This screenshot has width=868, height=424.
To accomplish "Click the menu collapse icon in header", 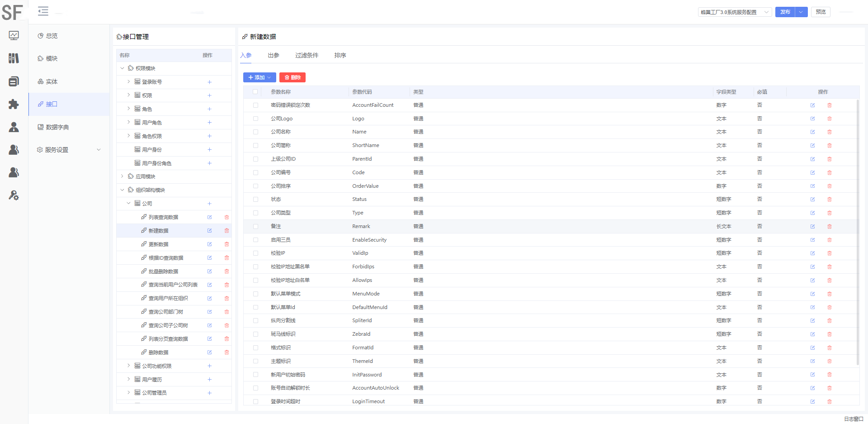I will [43, 11].
